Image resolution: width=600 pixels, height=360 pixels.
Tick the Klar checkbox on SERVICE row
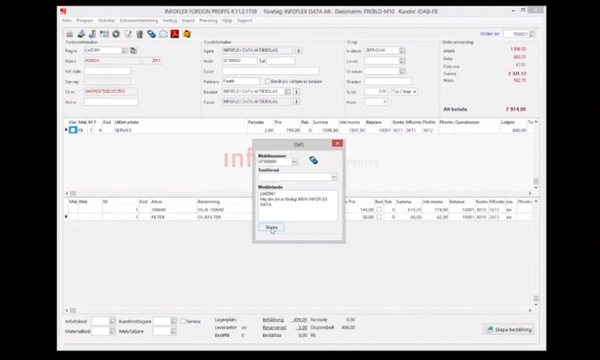point(73,130)
